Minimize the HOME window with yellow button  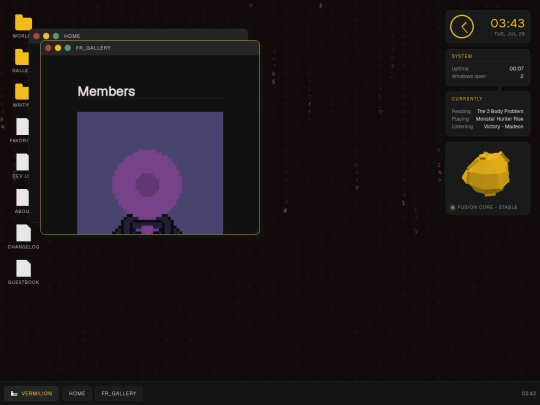pyautogui.click(x=46, y=36)
